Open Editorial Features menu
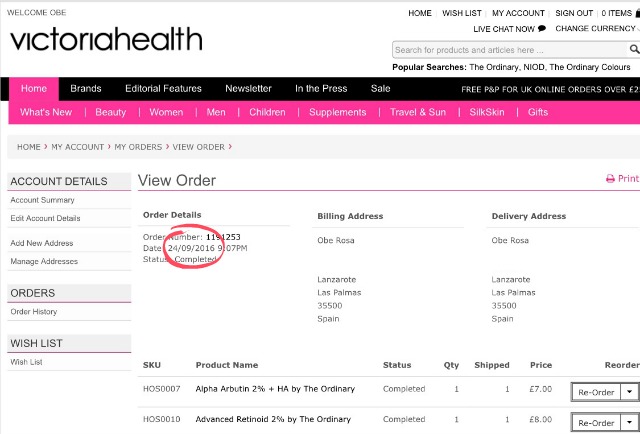This screenshot has width=640, height=434. [x=163, y=89]
